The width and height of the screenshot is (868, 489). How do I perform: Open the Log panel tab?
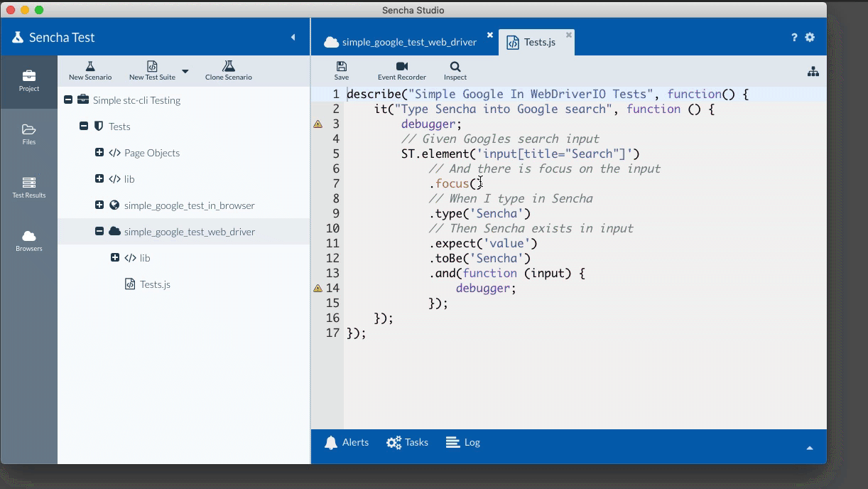pos(463,442)
